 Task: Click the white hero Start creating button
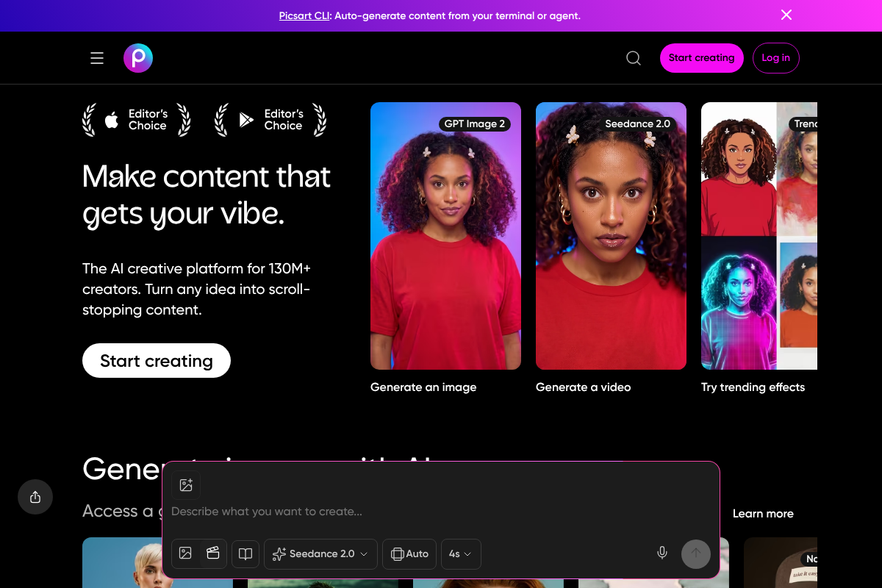[x=157, y=361]
